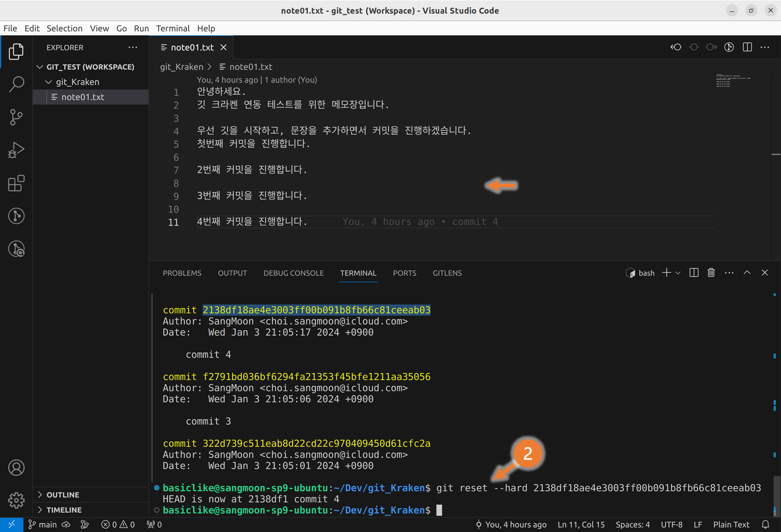
Task: Close the note01.txt editor tab
Action: pos(223,47)
